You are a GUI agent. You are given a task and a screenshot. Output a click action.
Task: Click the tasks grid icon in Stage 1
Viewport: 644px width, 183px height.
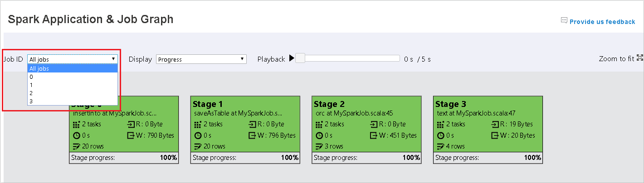point(198,124)
